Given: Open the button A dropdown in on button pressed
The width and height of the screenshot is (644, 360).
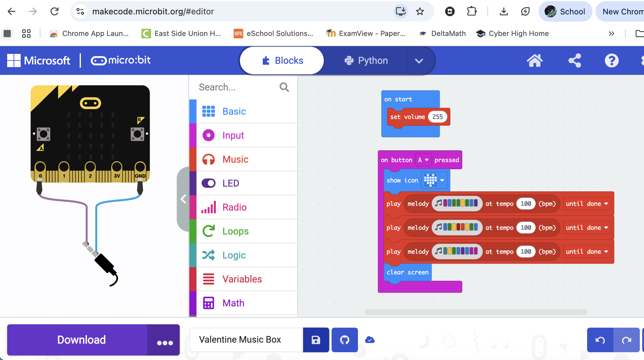Looking at the screenshot, I should click(423, 160).
